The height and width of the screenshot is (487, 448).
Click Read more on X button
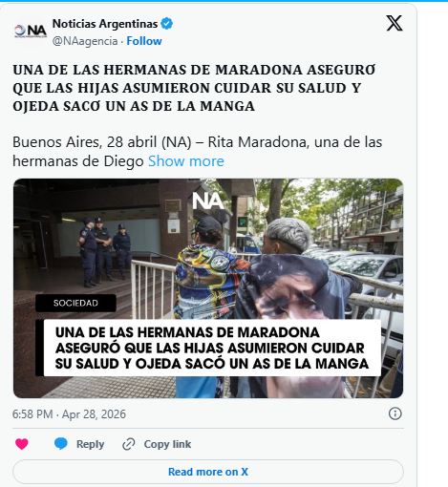pyautogui.click(x=208, y=472)
